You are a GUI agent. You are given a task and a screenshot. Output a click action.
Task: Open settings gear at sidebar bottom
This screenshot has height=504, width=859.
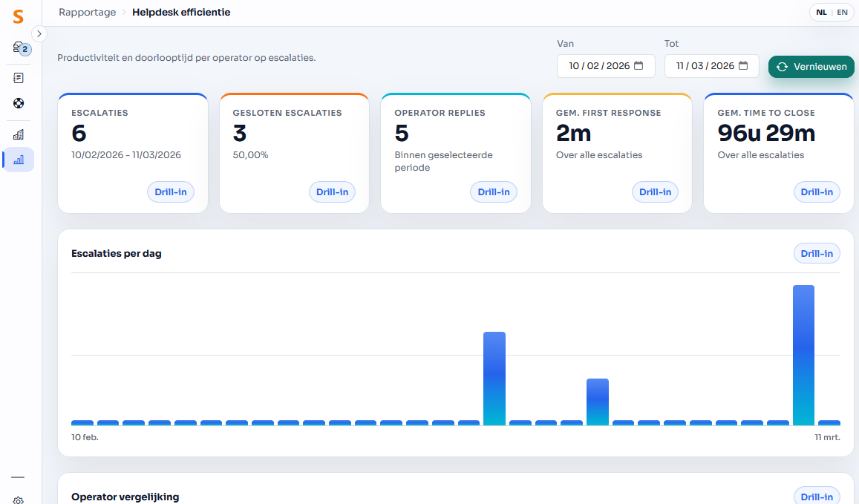pos(19,500)
